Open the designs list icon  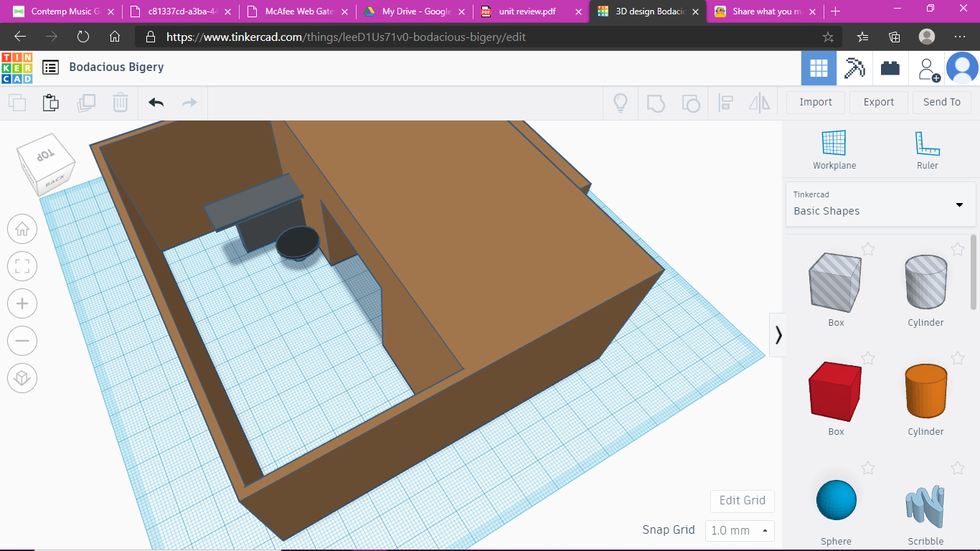coord(50,67)
